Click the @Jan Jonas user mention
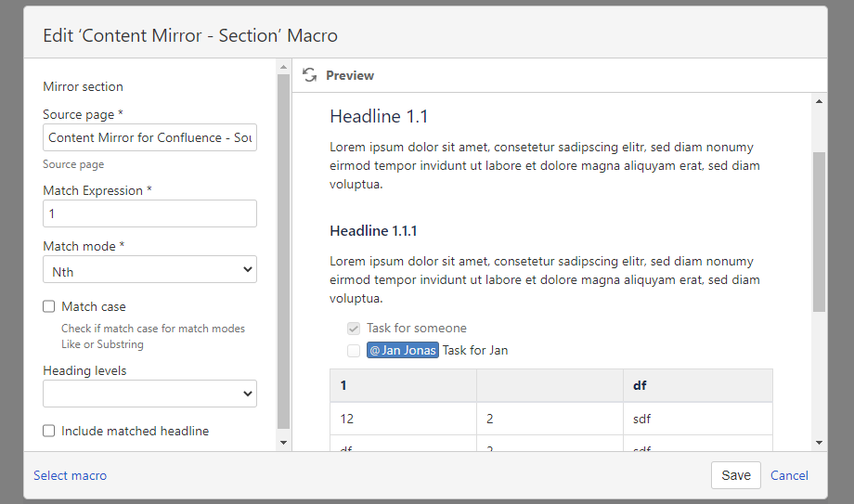854x504 pixels. 403,351
